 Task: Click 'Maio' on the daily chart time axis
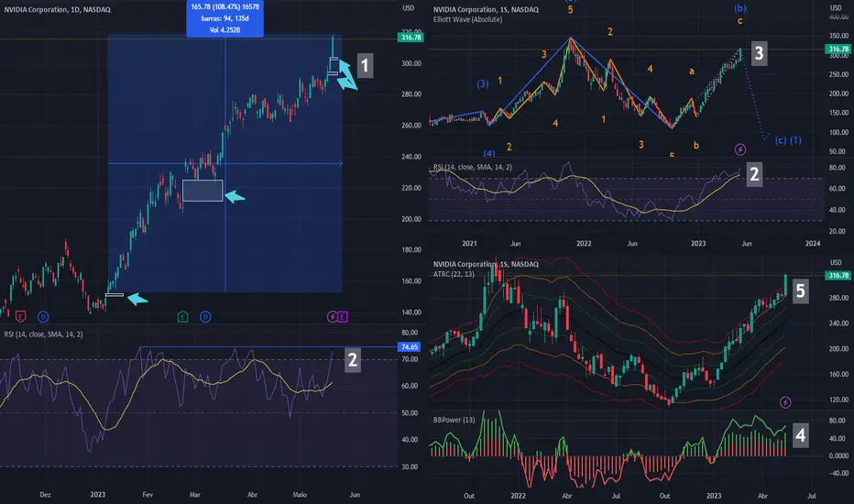pyautogui.click(x=300, y=495)
